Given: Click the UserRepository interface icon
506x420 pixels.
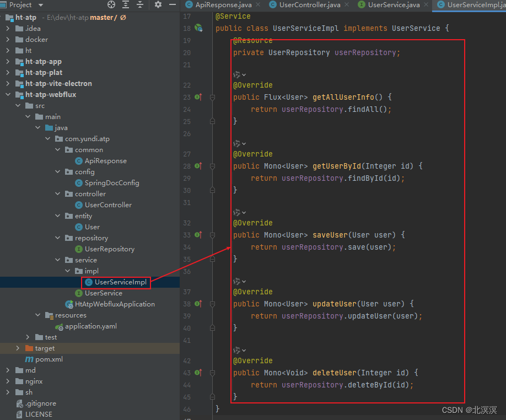Looking at the screenshot, I should pyautogui.click(x=79, y=249).
